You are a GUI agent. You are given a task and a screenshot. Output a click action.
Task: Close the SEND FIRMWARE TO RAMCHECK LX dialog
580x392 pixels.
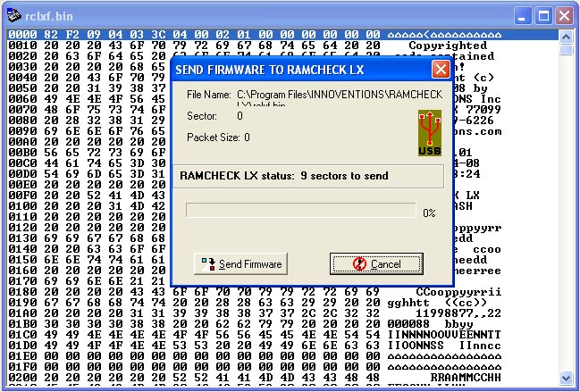pyautogui.click(x=441, y=69)
